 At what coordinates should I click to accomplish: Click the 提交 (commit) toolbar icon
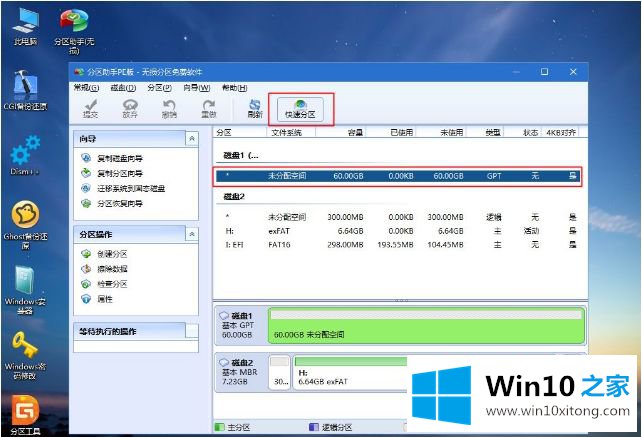[x=90, y=107]
